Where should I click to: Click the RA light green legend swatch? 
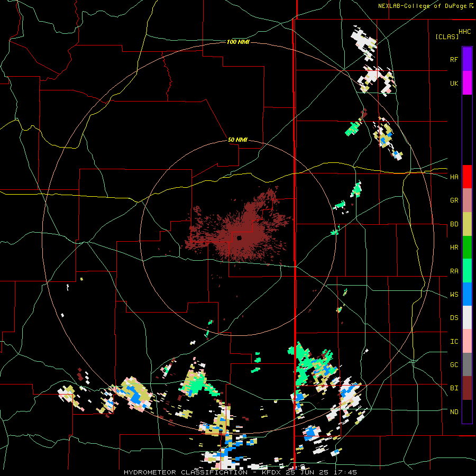pos(467,271)
